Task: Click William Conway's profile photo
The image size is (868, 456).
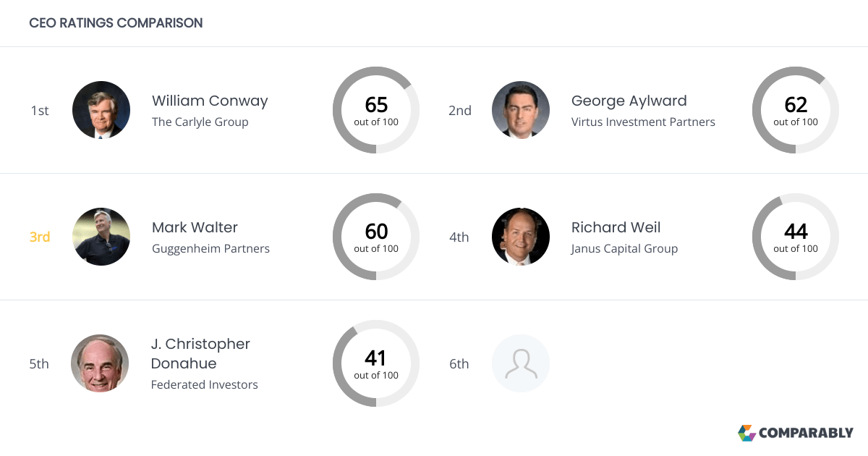Action: [x=101, y=110]
